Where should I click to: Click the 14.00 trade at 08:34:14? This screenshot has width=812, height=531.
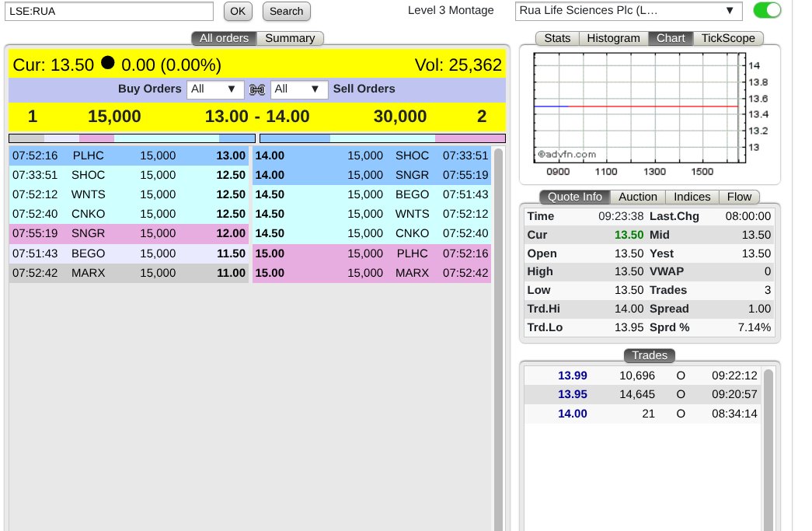click(x=642, y=414)
